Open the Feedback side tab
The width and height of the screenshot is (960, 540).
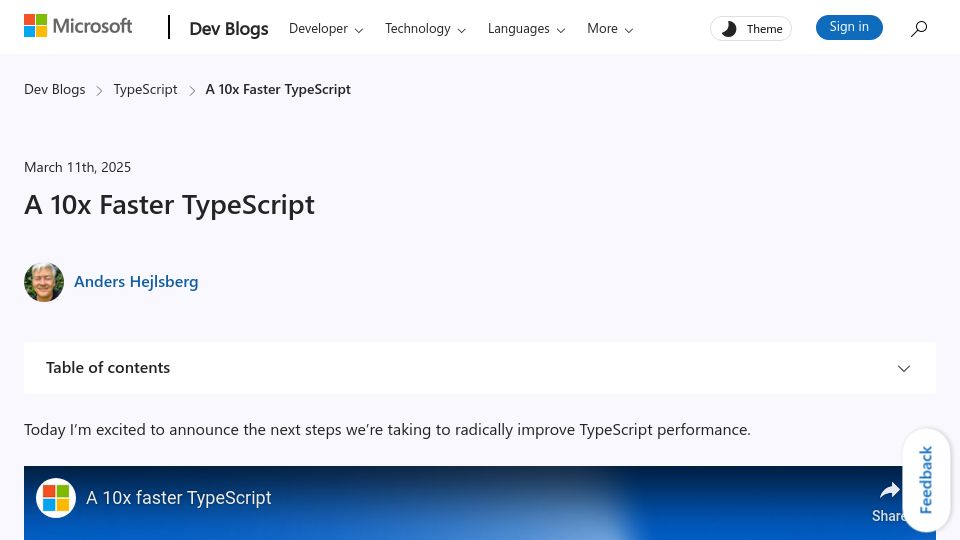point(926,479)
